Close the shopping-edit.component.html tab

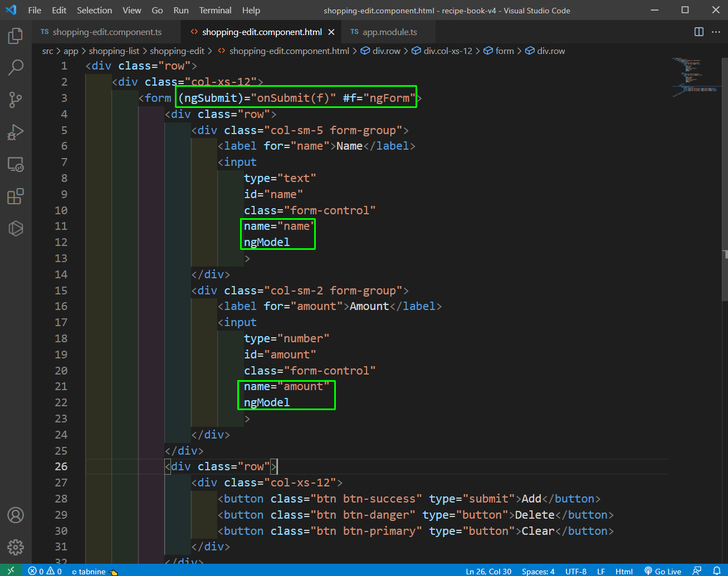(x=331, y=32)
